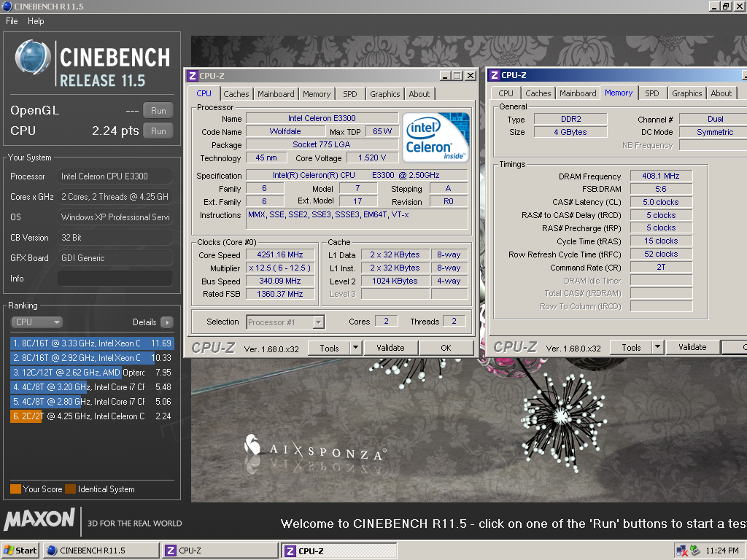
Task: Click the Windows Start flag icon
Action: click(8, 551)
